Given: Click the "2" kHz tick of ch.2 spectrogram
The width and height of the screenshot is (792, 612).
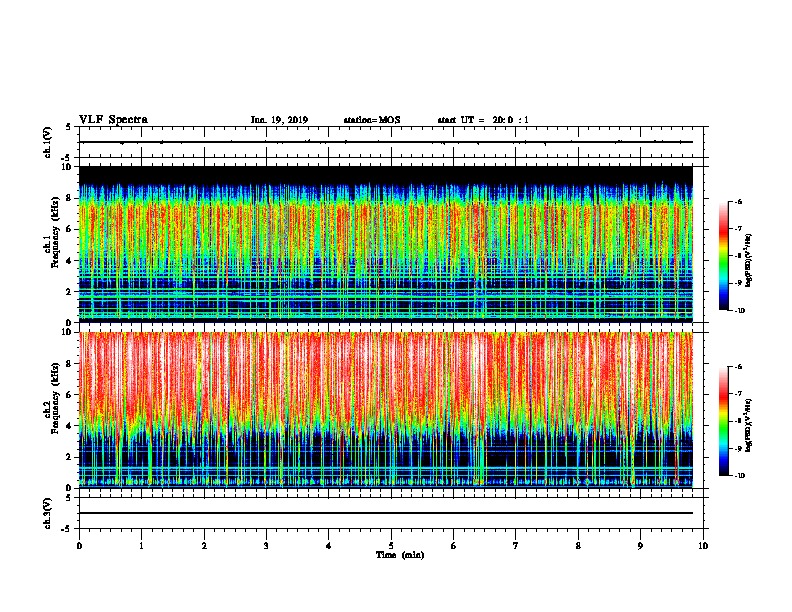Looking at the screenshot, I should coord(69,457).
